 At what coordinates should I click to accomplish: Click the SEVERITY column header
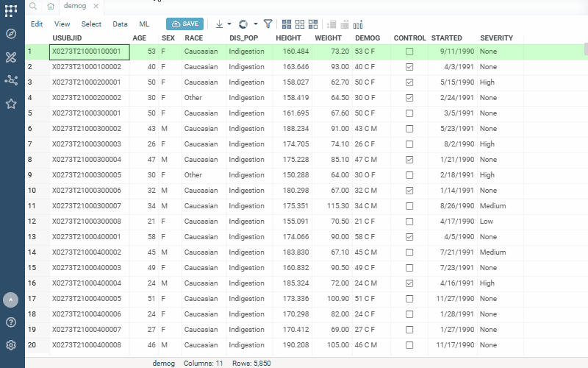click(x=497, y=38)
